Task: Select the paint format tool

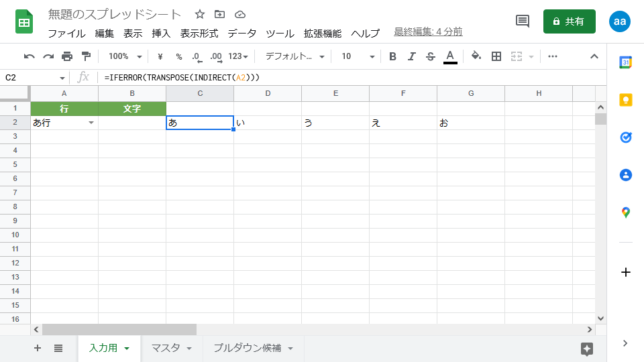Action: pos(87,56)
